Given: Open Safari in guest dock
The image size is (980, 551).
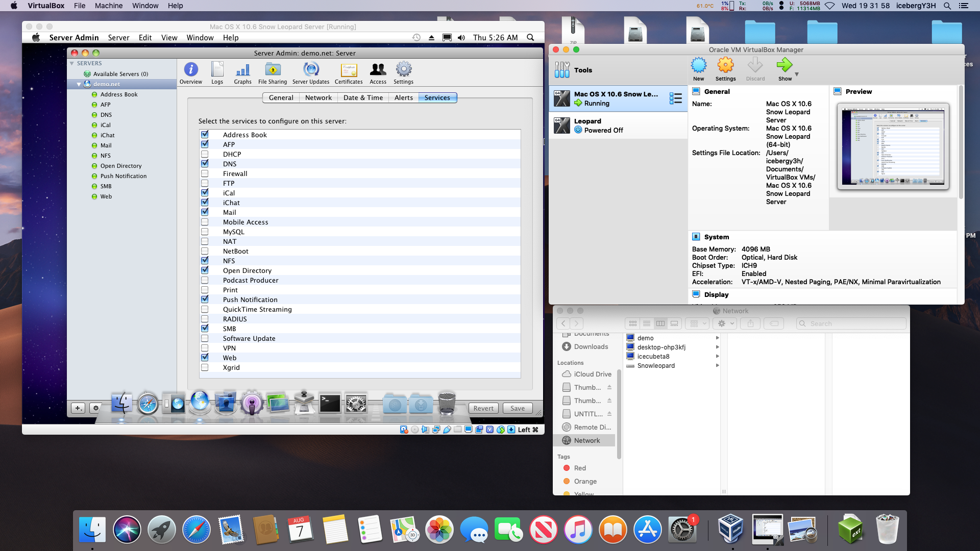Looking at the screenshot, I should point(148,404).
